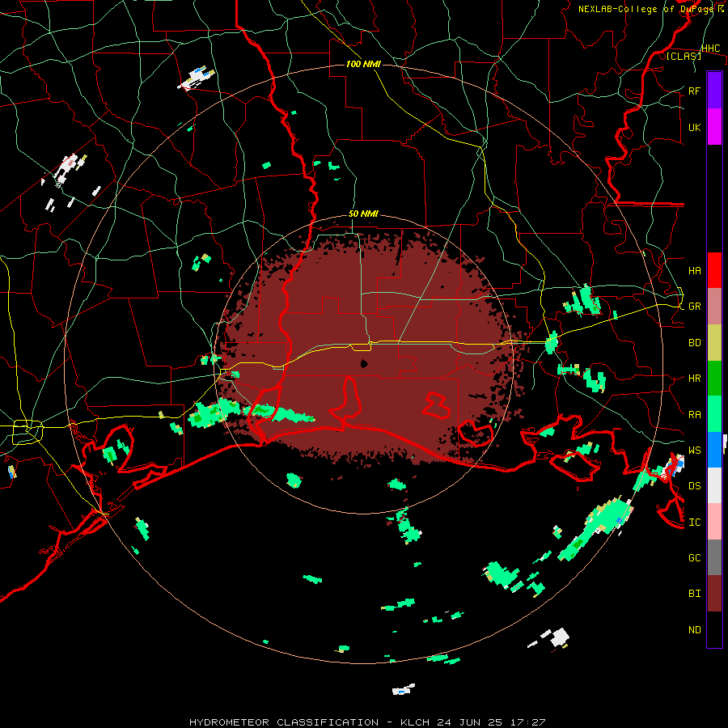Click the Hydrometeor Classification KLCH title caption
This screenshot has width=728, height=728.
[x=367, y=722]
